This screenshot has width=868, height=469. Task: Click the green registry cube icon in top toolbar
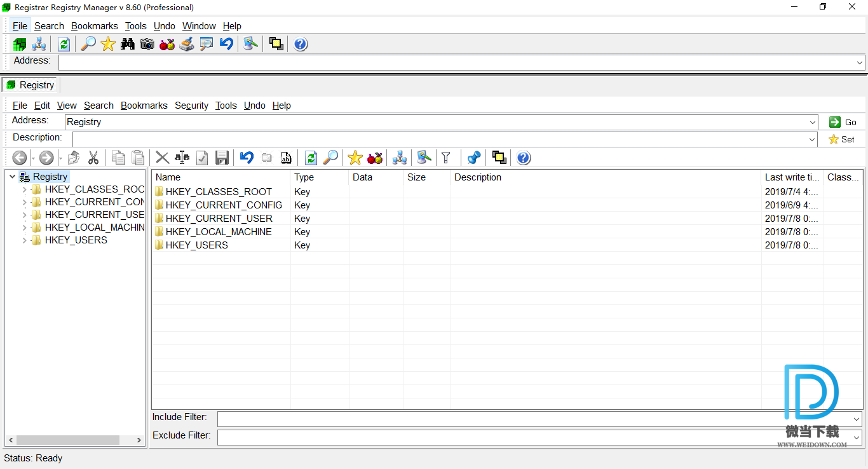pyautogui.click(x=20, y=44)
